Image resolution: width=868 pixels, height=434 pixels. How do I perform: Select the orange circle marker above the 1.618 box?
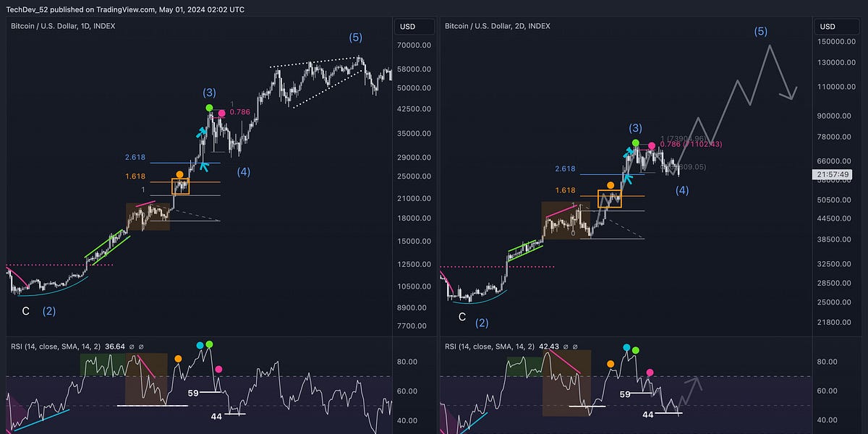(178, 174)
